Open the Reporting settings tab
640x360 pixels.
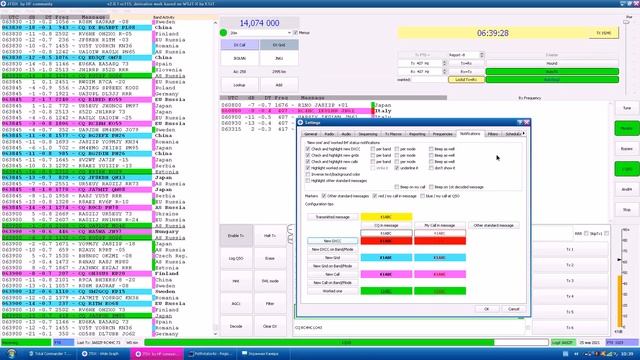point(417,134)
